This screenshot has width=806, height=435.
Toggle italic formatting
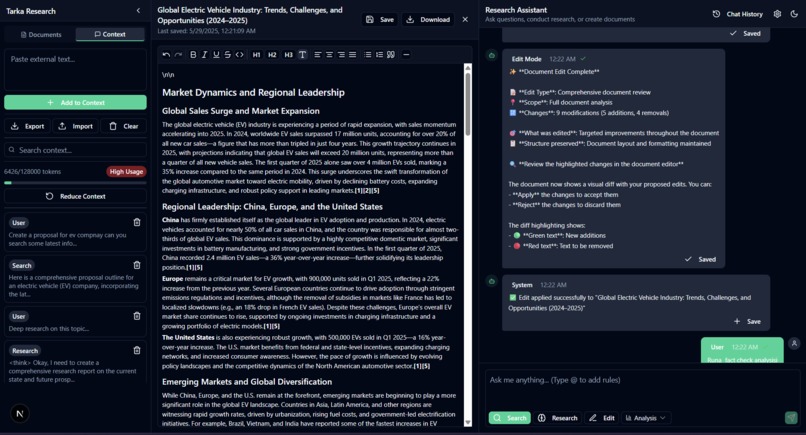tap(205, 55)
